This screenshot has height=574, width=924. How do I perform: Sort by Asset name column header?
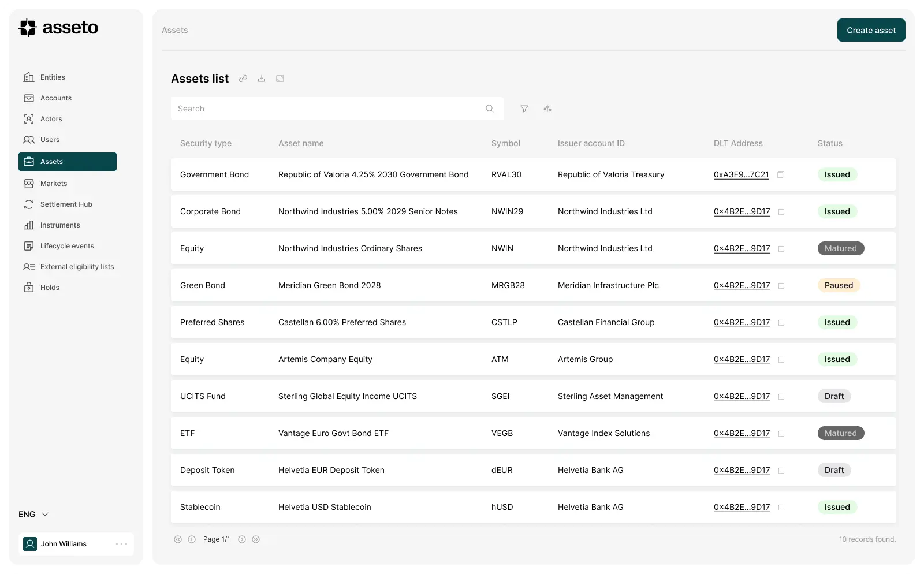coord(301,143)
